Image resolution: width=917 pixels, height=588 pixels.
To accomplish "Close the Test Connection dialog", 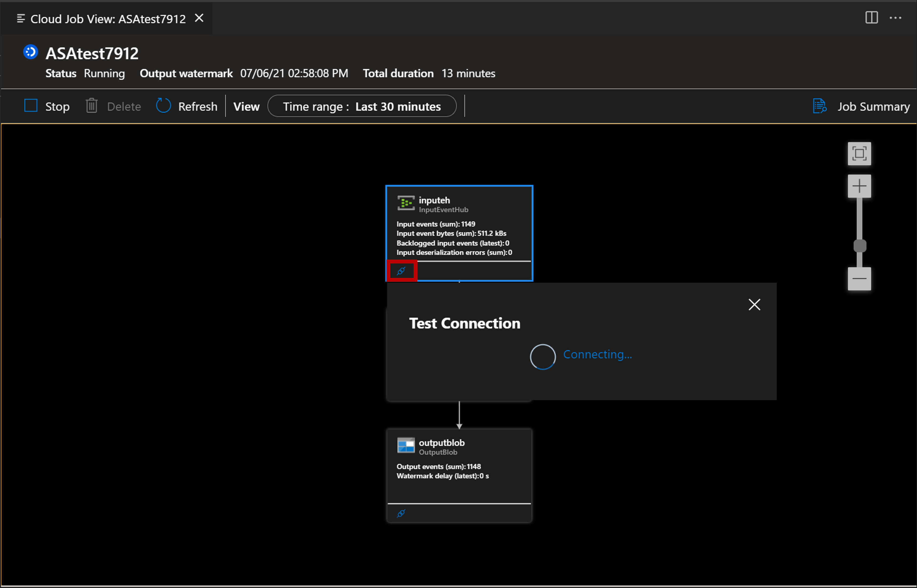I will point(754,304).
